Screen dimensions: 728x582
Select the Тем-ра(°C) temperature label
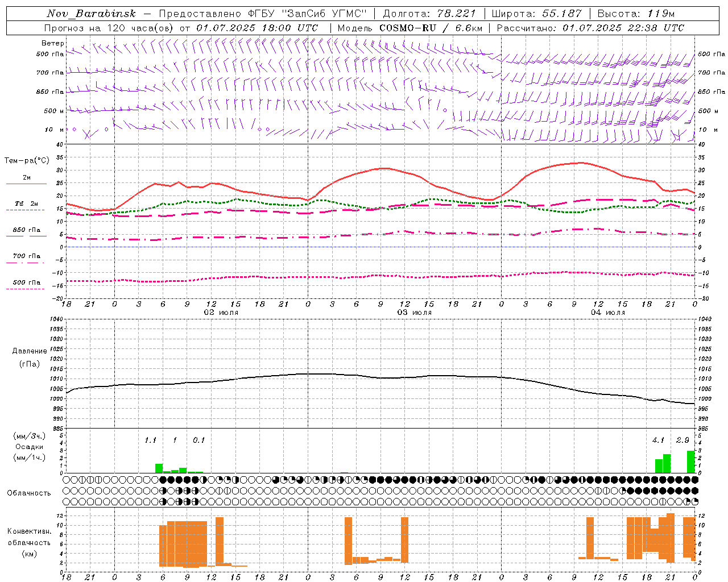tap(27, 161)
